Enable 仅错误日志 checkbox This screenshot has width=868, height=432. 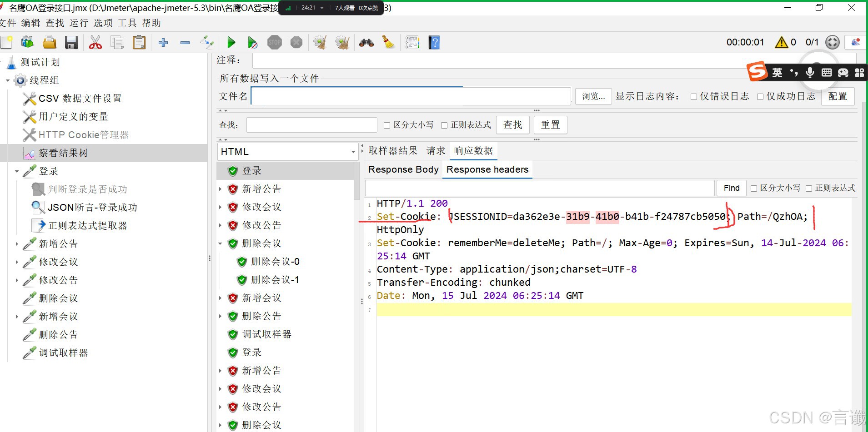pos(694,97)
